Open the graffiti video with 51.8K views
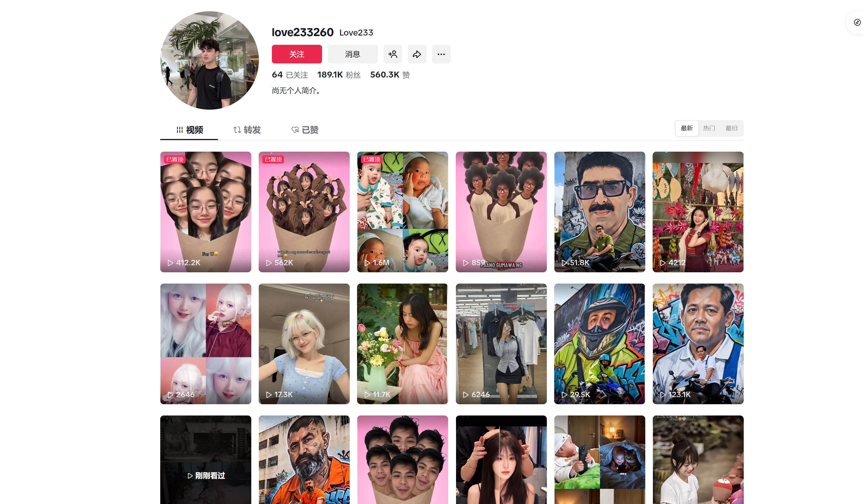The width and height of the screenshot is (863, 504). click(600, 212)
